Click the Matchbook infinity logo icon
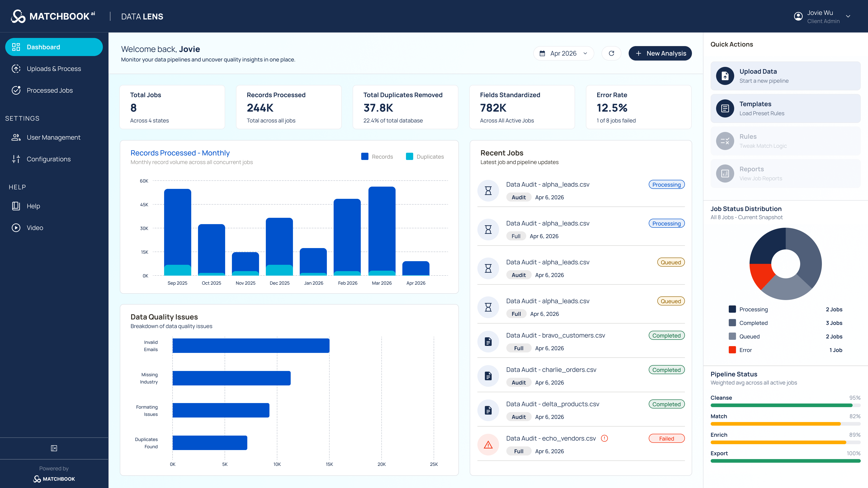Screen dimensions: 868x488 pyautogui.click(x=18, y=16)
